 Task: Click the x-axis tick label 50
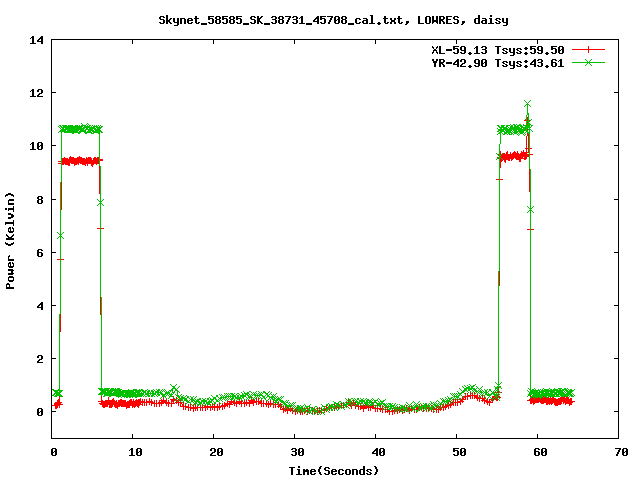[x=459, y=452]
